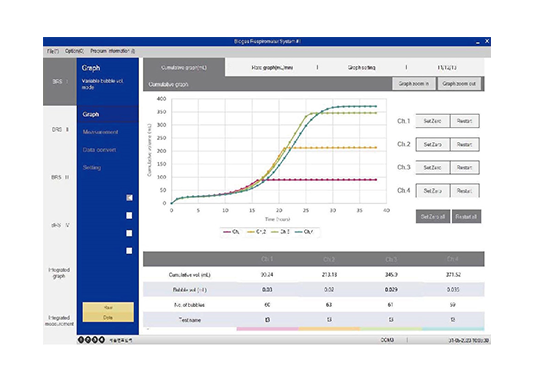Tick the second checkbox in the blue sidebar
This screenshot has height=384, width=534.
[129, 215]
